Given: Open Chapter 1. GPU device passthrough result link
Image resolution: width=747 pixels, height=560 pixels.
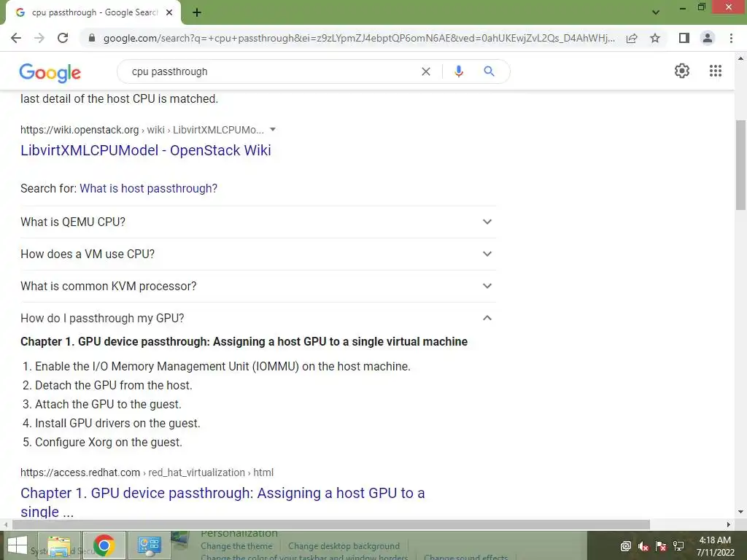Looking at the screenshot, I should (x=222, y=502).
